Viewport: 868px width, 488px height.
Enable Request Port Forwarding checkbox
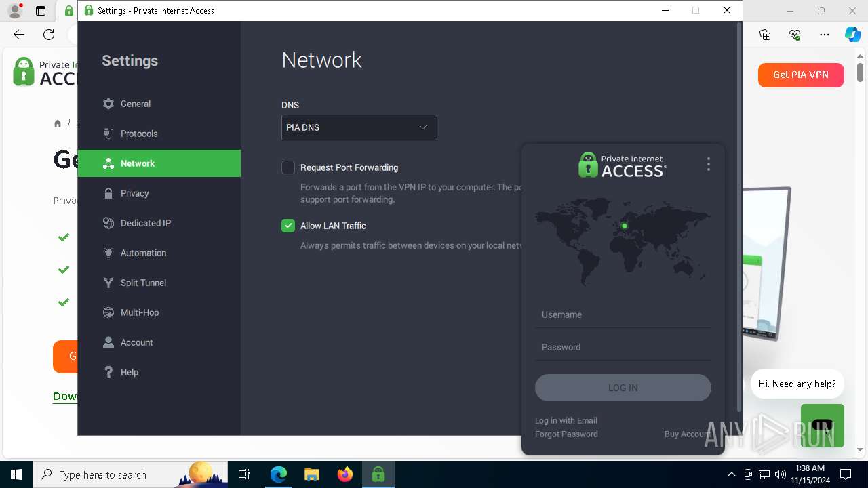288,167
